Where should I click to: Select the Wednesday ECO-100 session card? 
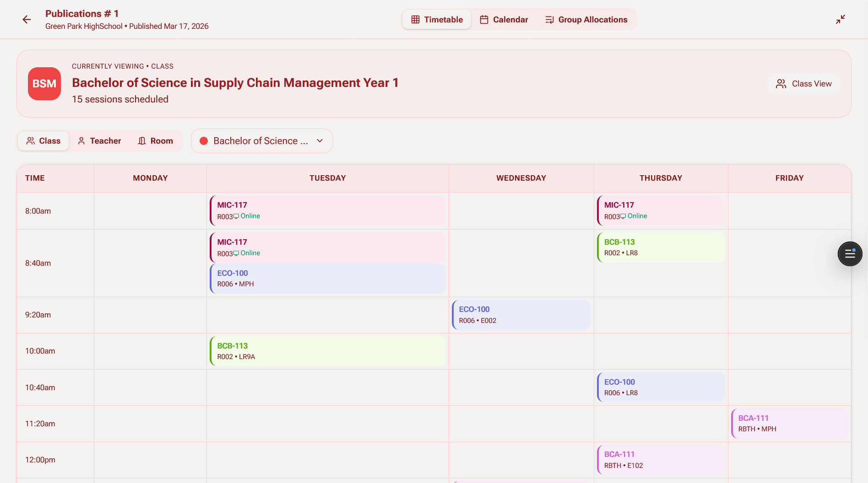(x=521, y=315)
